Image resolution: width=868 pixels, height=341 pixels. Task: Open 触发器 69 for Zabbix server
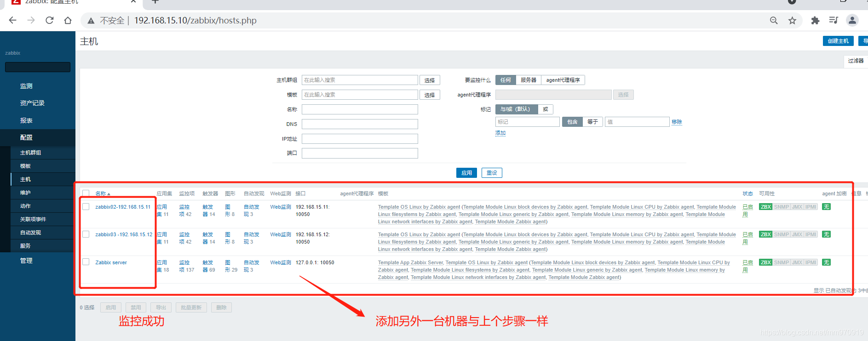208,266
